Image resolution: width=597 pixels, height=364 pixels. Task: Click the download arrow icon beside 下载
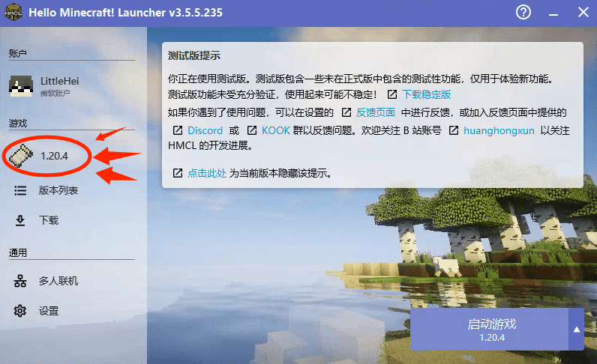[x=20, y=220]
